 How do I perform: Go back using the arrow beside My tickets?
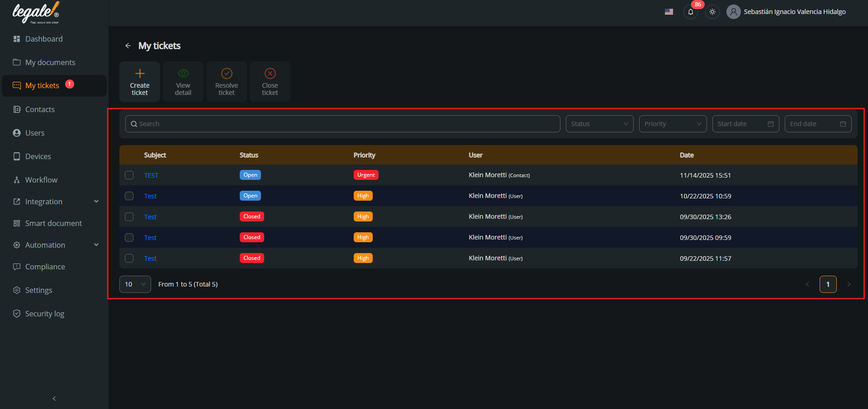point(128,46)
